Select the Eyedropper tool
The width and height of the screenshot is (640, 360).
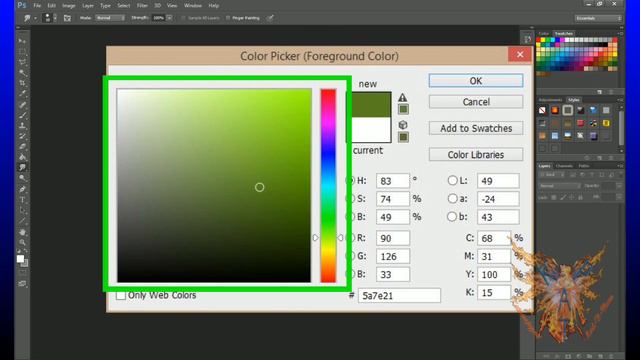coord(22,94)
